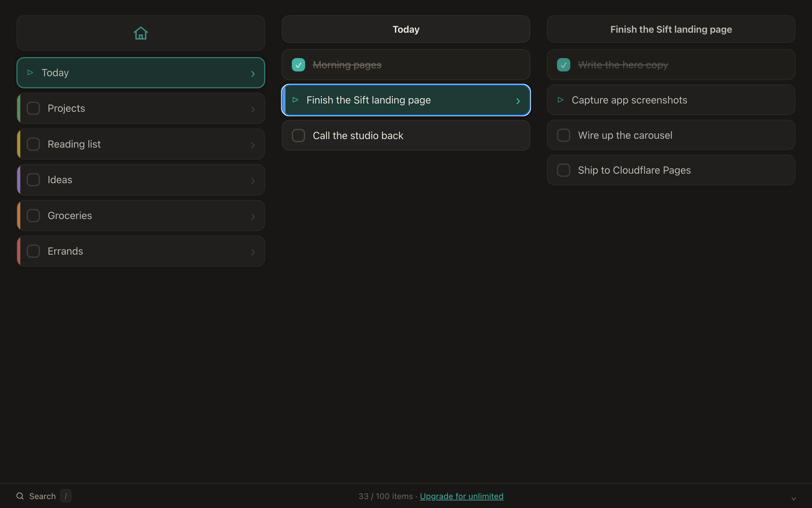Uncheck Write the hero copy
This screenshot has height=508, width=812.
[x=563, y=64]
